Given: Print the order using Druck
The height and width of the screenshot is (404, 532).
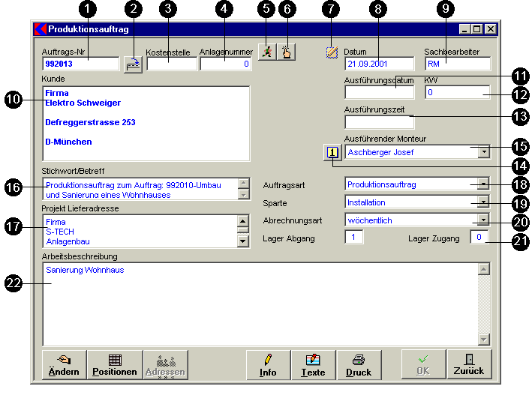Looking at the screenshot, I should [358, 365].
